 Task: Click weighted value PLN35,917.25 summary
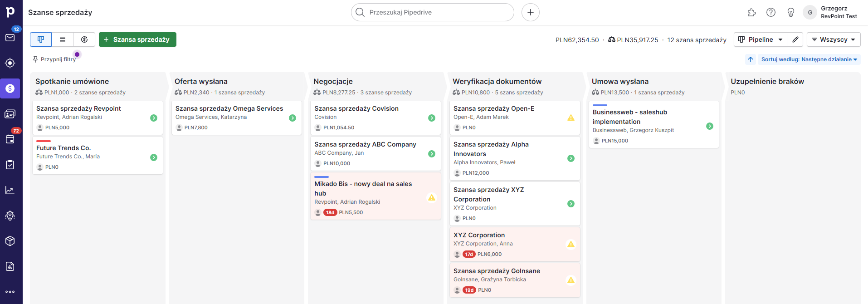633,40
